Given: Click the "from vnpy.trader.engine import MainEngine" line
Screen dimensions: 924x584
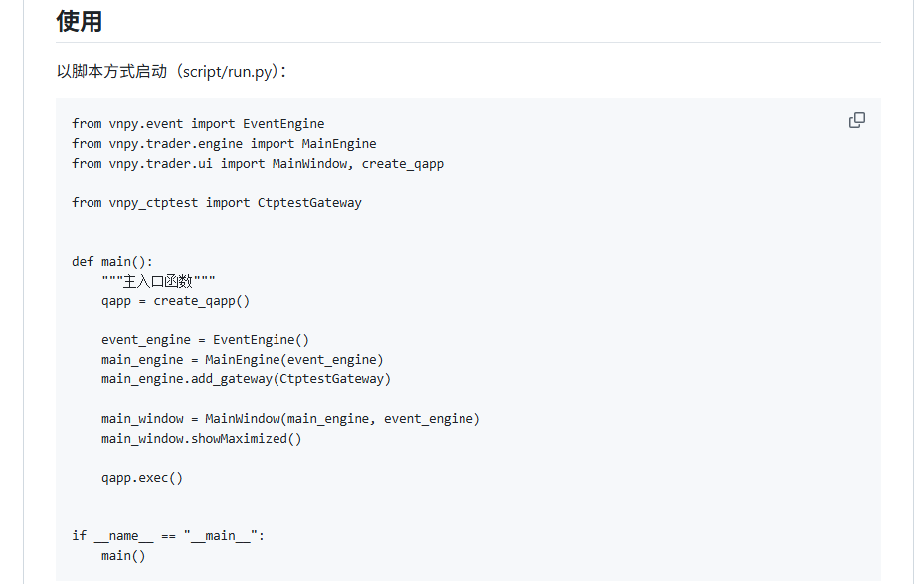Looking at the screenshot, I should 224,144.
